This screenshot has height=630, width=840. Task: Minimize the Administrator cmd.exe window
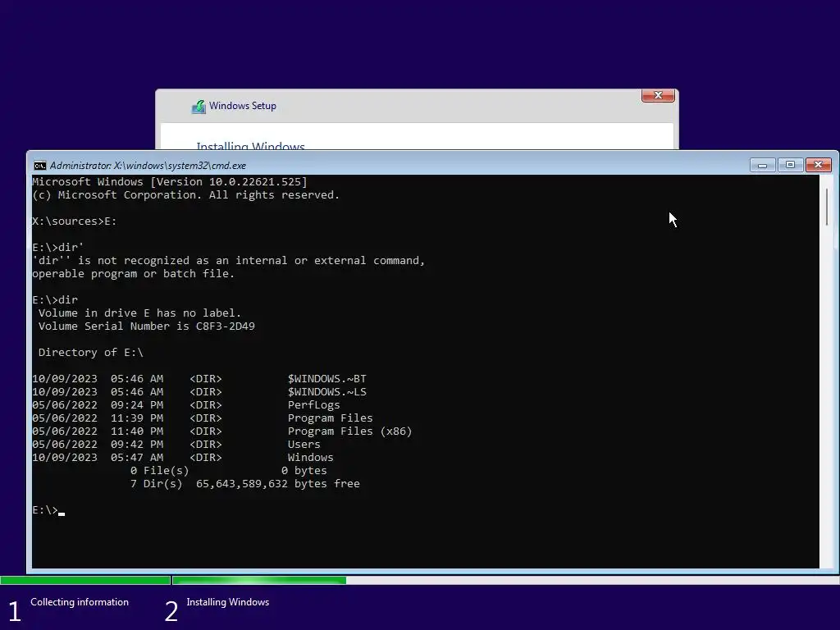coord(762,165)
